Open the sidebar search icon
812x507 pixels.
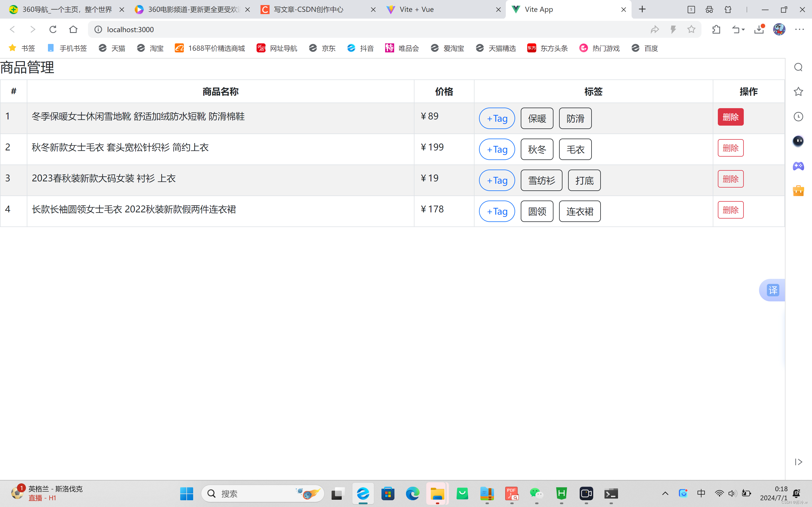click(x=798, y=67)
